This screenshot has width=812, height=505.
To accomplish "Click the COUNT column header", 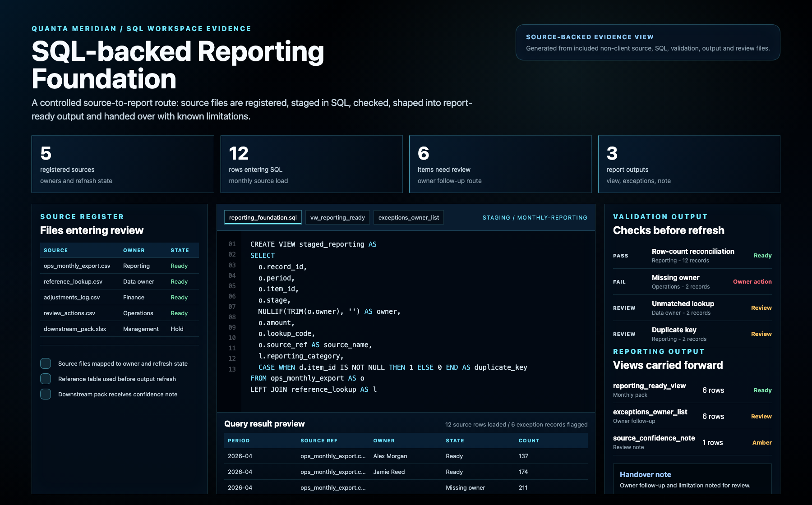I will point(529,441).
